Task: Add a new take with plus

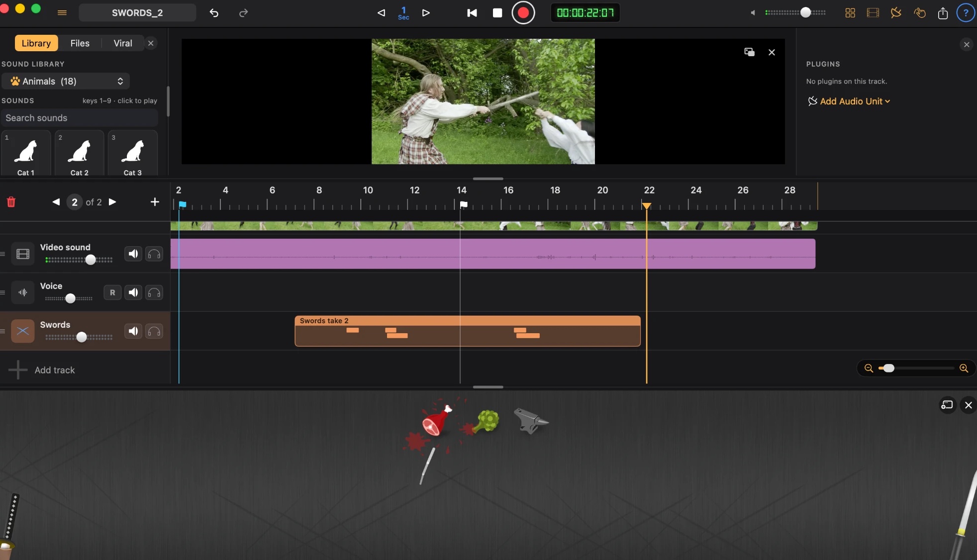Action: pyautogui.click(x=155, y=202)
